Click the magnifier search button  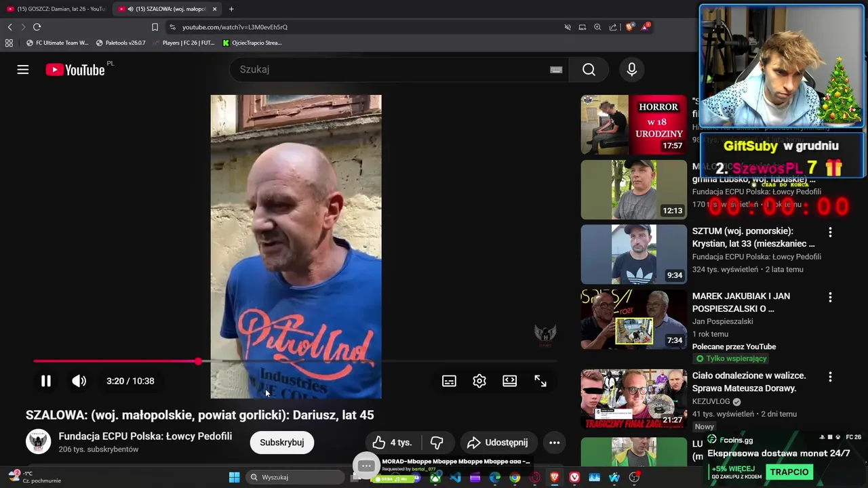pyautogui.click(x=589, y=69)
